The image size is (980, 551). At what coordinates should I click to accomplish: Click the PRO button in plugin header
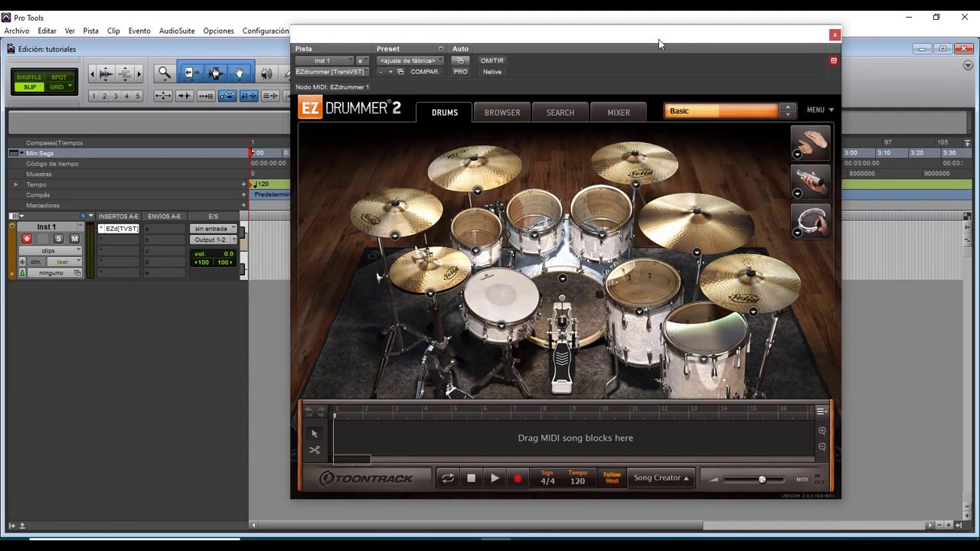point(460,72)
